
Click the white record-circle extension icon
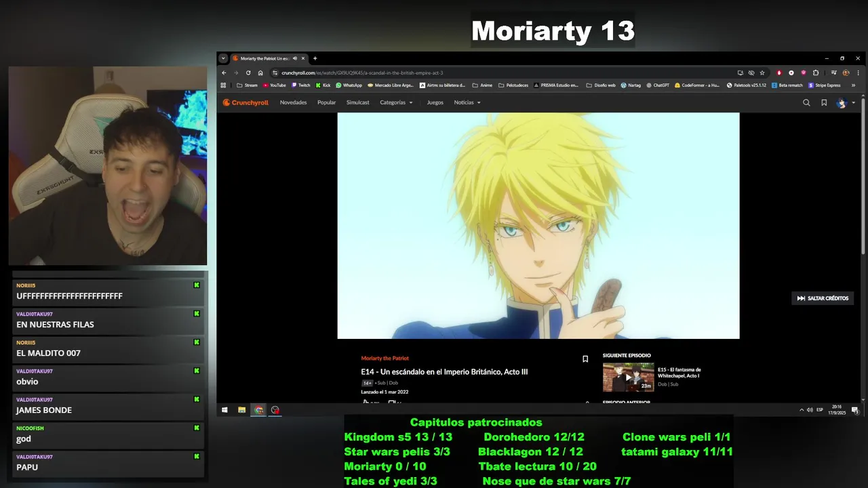pyautogui.click(x=791, y=73)
